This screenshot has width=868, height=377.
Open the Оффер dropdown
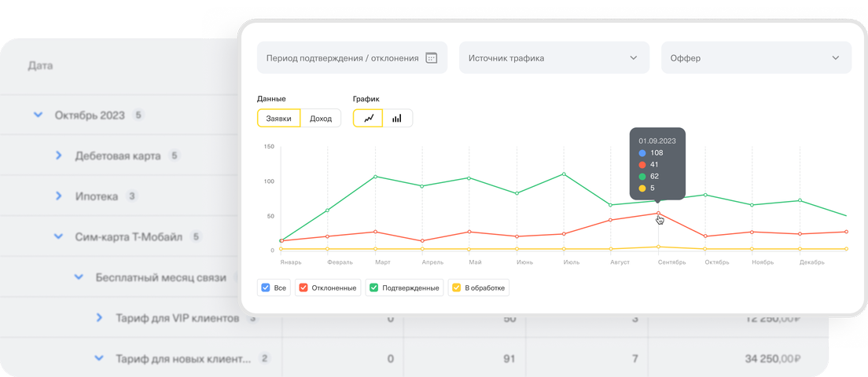[756, 57]
